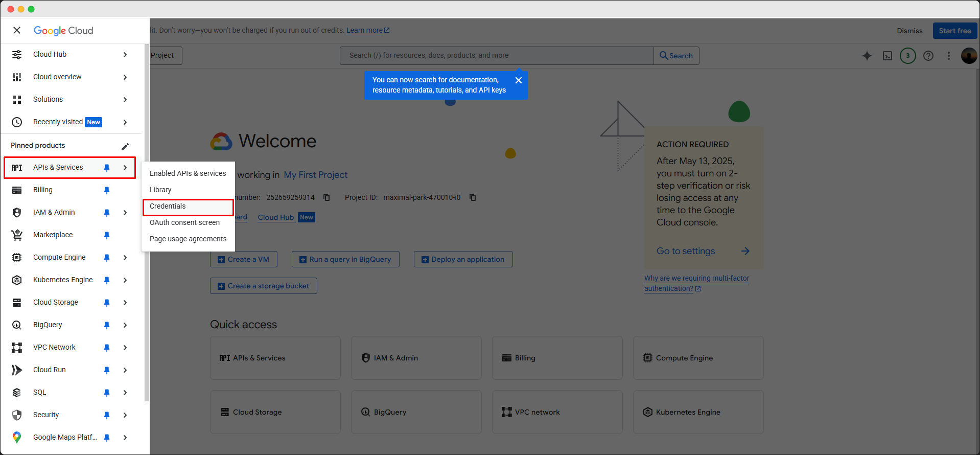Viewport: 980px width, 455px height.
Task: Select Library from the submenu
Action: [188, 190]
